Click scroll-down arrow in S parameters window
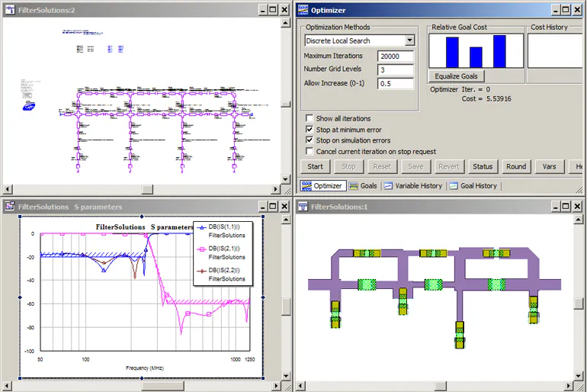The height and width of the screenshot is (392, 587). 286,375
